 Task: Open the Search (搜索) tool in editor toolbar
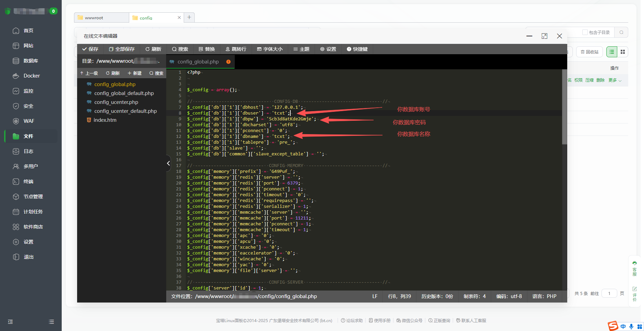tap(180, 49)
